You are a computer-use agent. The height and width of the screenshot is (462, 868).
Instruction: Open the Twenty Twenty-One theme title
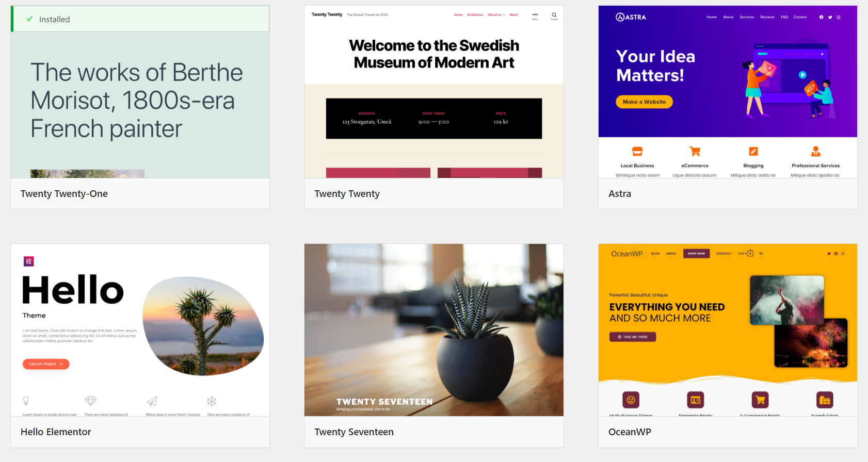point(64,194)
